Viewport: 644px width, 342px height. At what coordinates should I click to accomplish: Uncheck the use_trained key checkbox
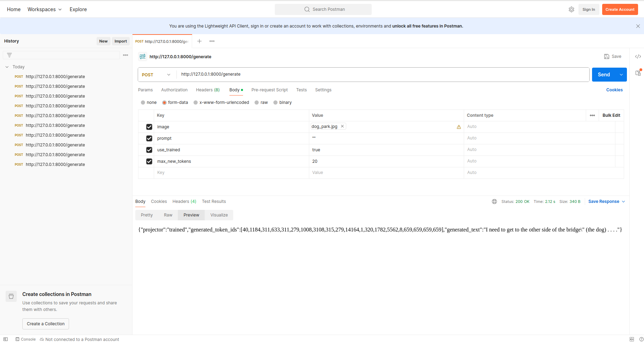[149, 150]
